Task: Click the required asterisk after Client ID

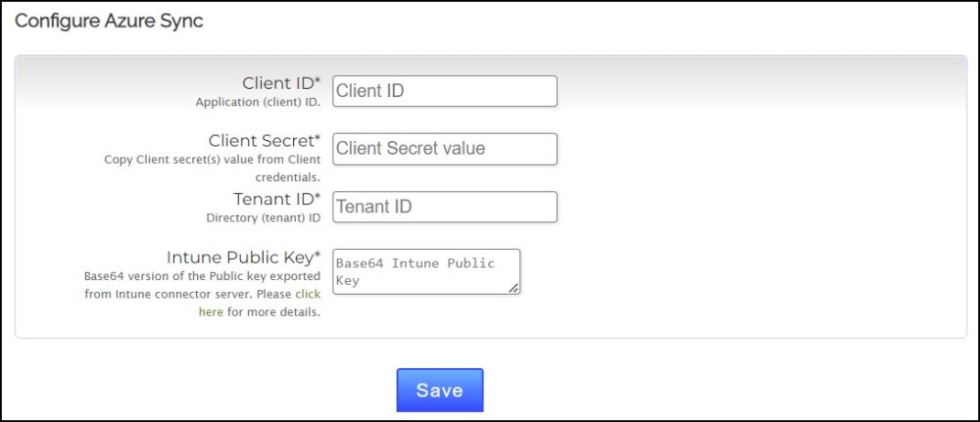Action: click(318, 81)
